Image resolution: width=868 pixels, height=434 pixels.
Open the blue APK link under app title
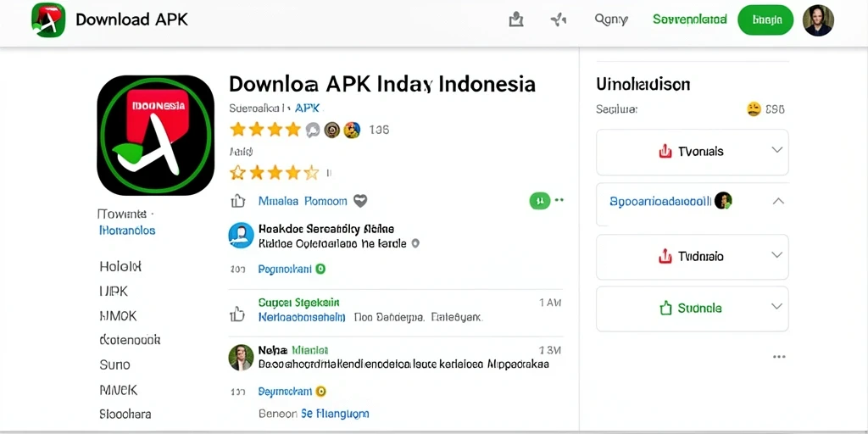point(307,108)
